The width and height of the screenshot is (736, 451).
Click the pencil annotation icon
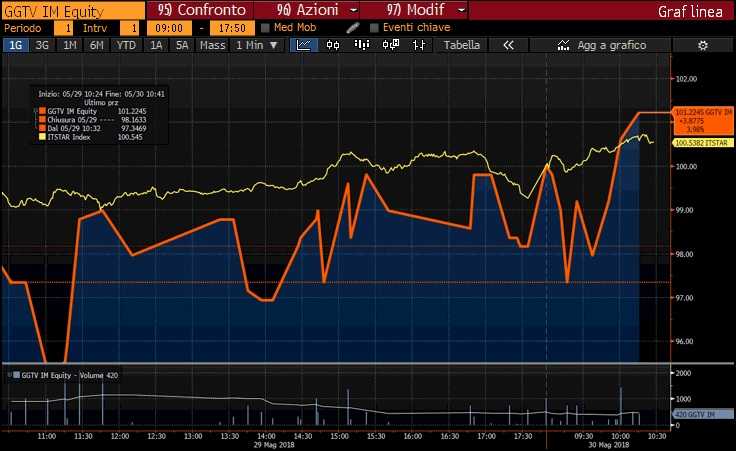point(352,28)
